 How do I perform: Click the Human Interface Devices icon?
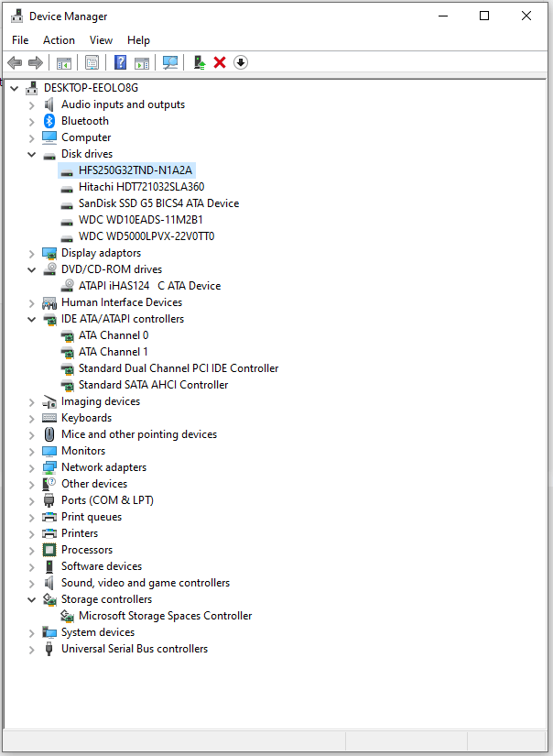49,302
